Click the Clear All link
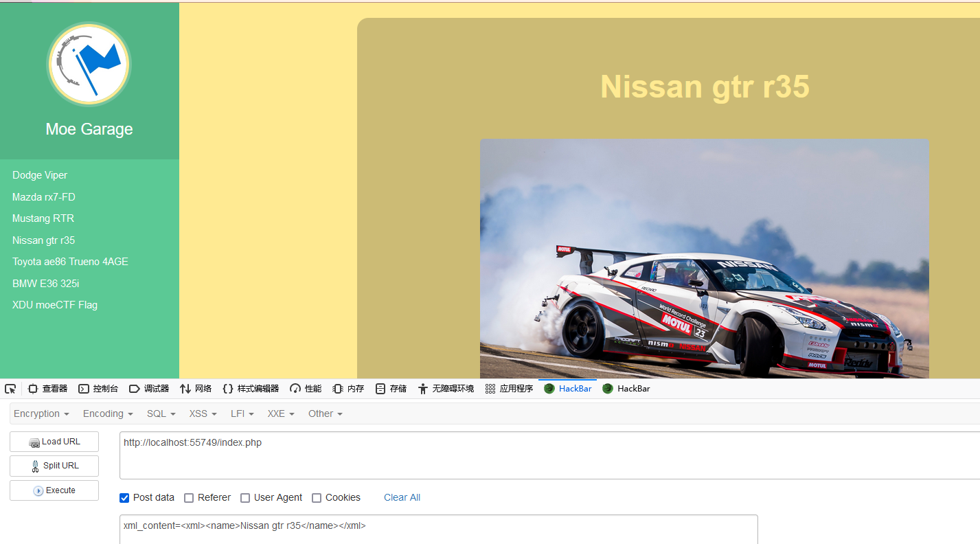Viewport: 980px width, 544px height. click(402, 497)
